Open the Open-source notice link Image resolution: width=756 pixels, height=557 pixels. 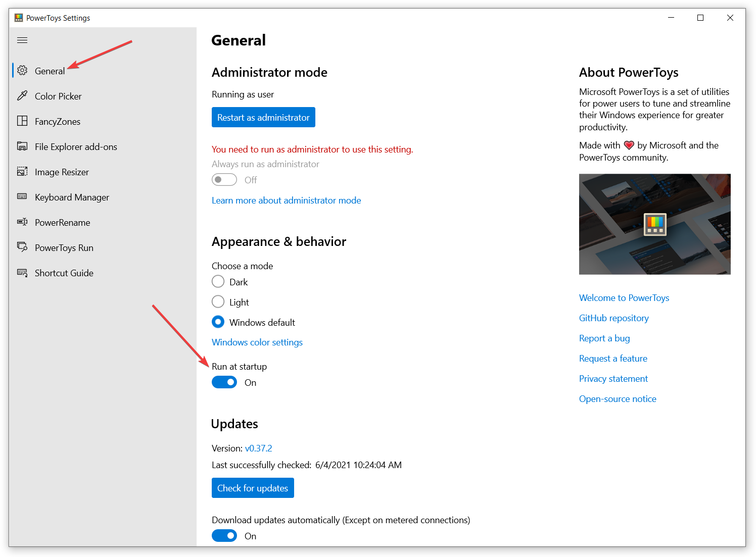(618, 399)
